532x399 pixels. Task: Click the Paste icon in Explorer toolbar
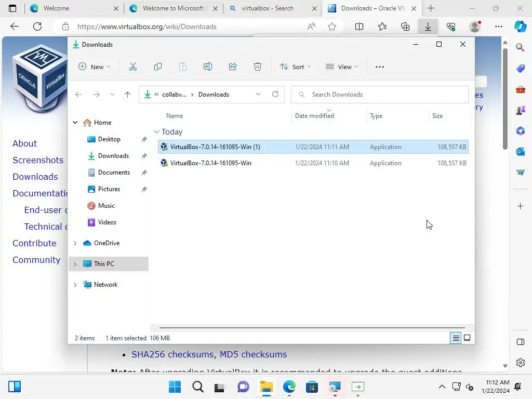pos(183,67)
